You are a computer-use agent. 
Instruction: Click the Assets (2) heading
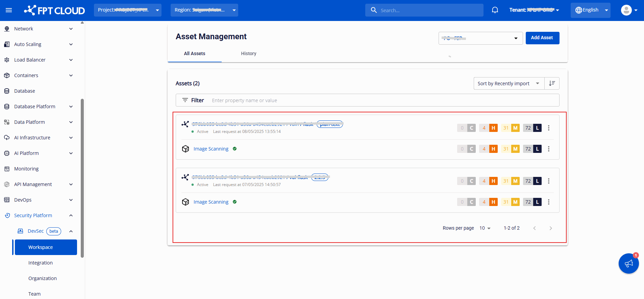click(188, 83)
